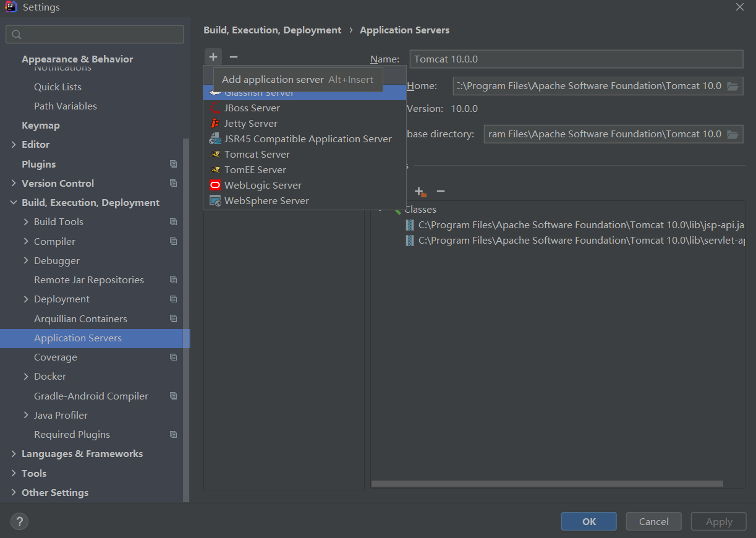Click the project-level icon next to Remote Jar Repositories
Screen dimensions: 756x538
(173, 280)
